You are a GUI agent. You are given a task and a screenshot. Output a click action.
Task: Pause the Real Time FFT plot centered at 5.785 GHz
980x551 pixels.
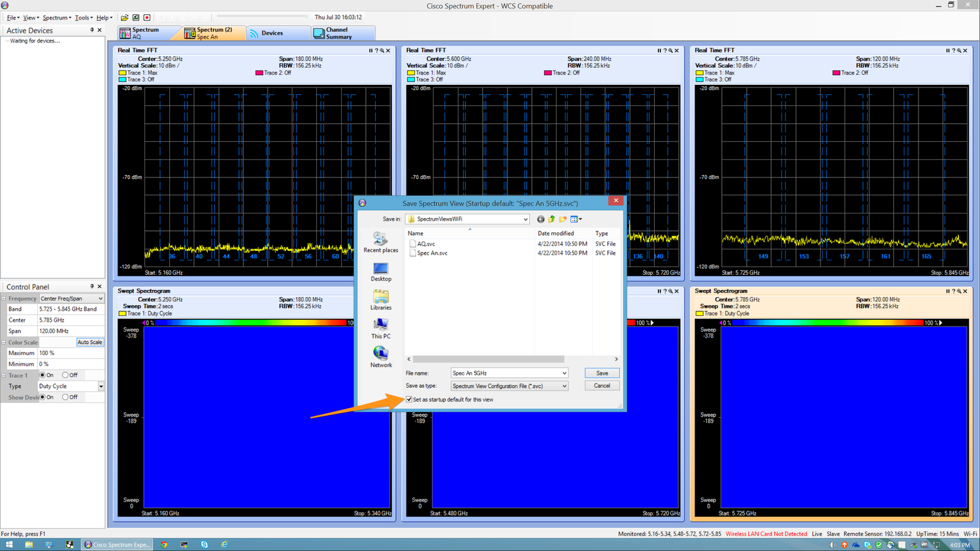pyautogui.click(x=947, y=50)
